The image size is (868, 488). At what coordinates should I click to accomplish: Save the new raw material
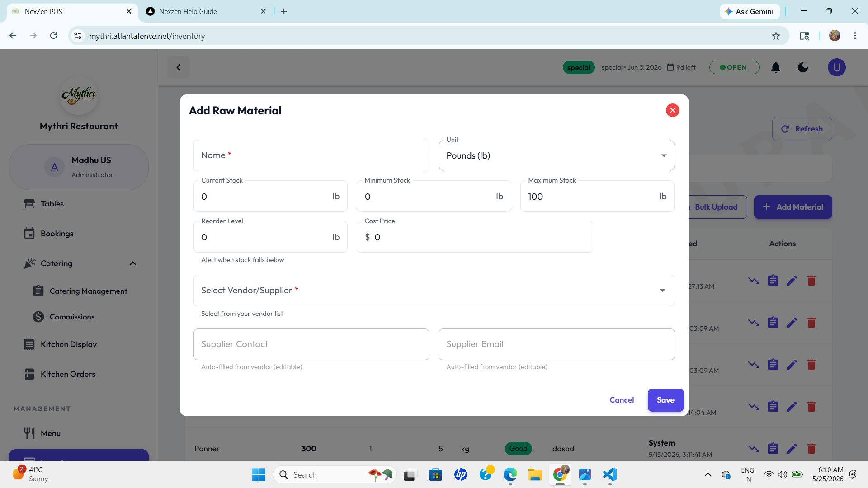tap(665, 400)
